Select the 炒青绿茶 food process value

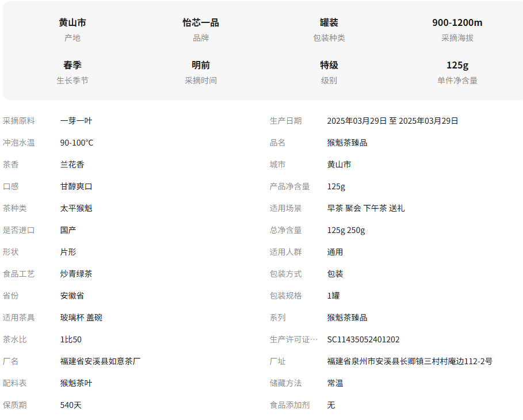(x=76, y=274)
